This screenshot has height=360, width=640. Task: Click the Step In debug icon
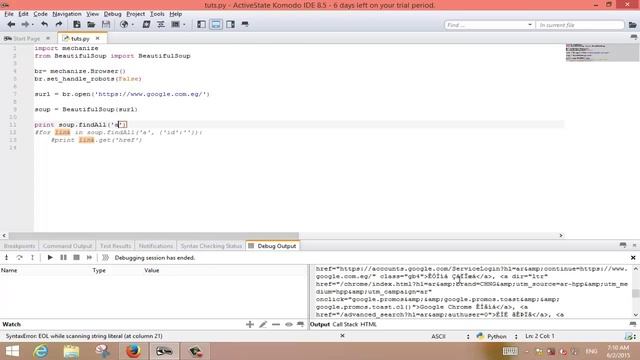pos(7,258)
